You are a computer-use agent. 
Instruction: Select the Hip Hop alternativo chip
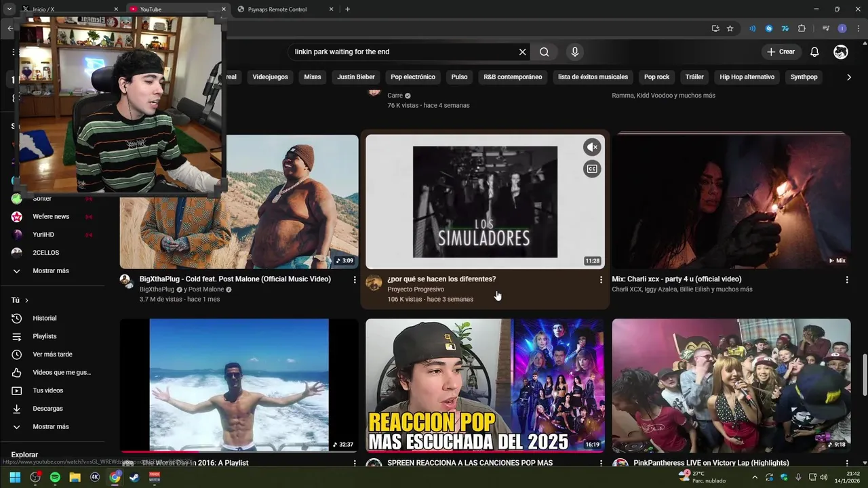747,77
